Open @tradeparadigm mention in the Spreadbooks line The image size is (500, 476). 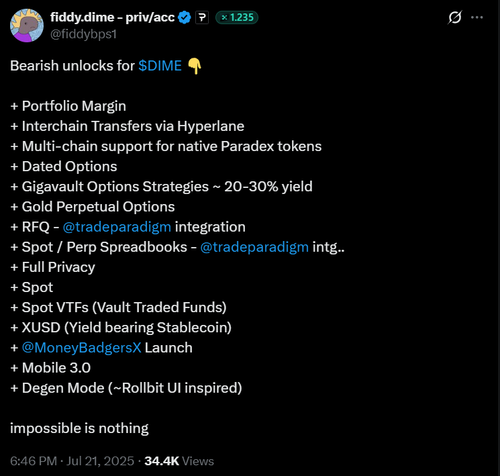pyautogui.click(x=254, y=247)
